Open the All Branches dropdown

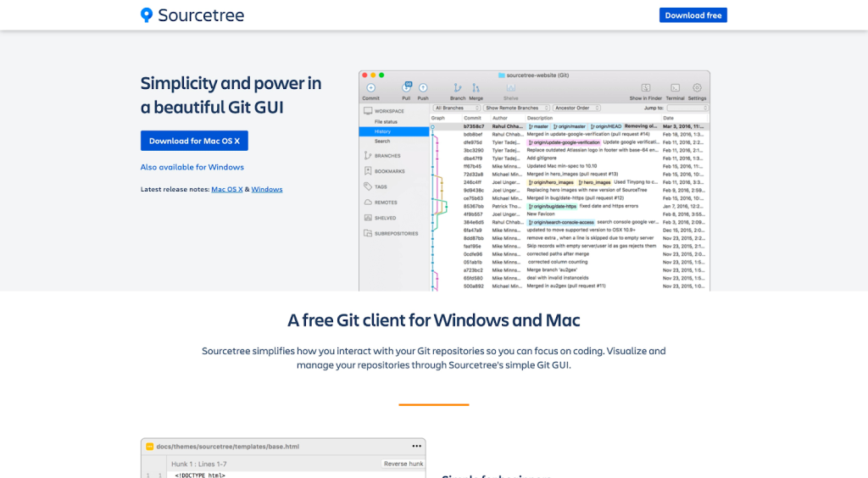point(457,108)
